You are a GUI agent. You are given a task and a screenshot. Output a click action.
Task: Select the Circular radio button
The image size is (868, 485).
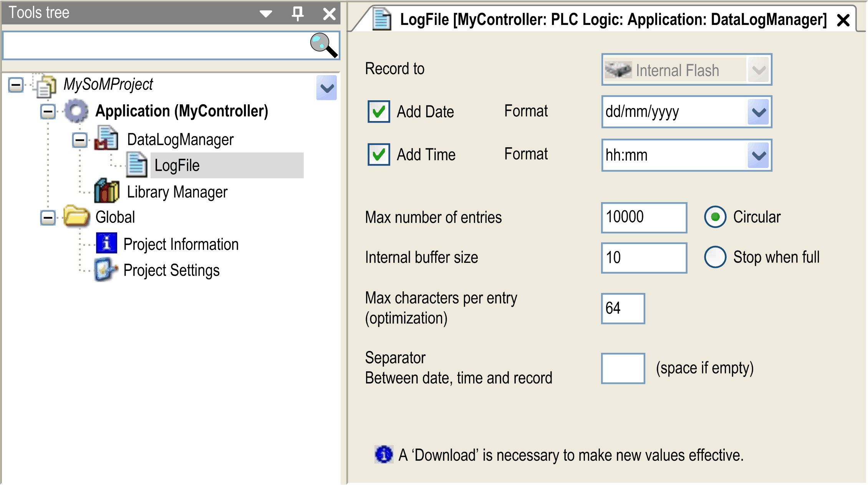coord(715,217)
